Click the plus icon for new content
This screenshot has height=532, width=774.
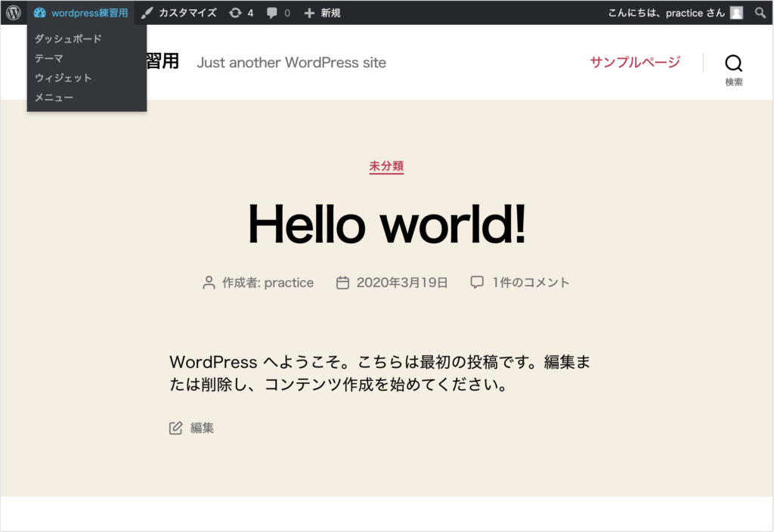[309, 13]
